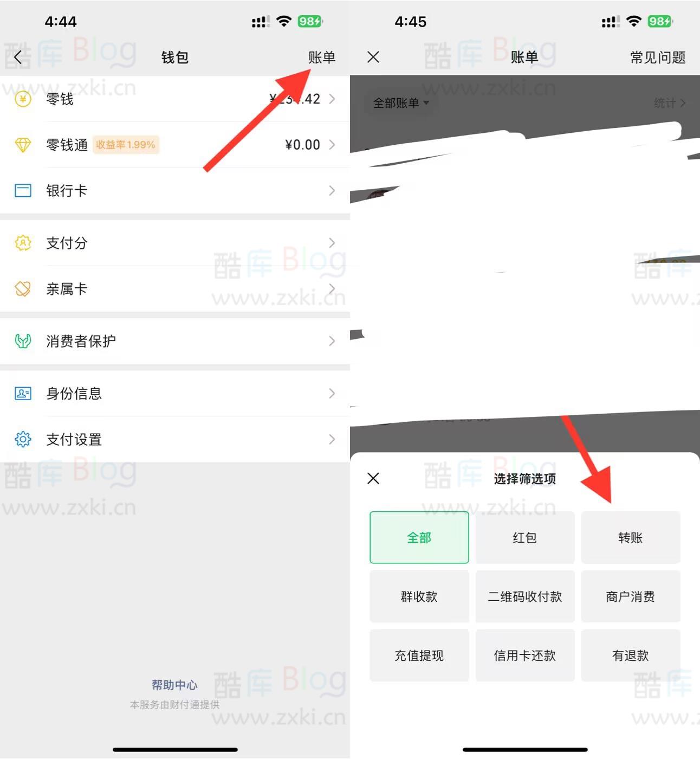
Task: Click the 支付设置 gear icon
Action: point(23,440)
